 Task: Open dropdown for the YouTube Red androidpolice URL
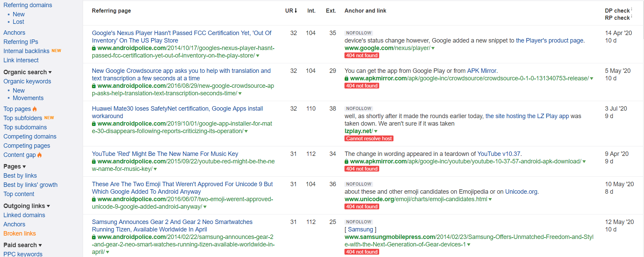point(155,169)
